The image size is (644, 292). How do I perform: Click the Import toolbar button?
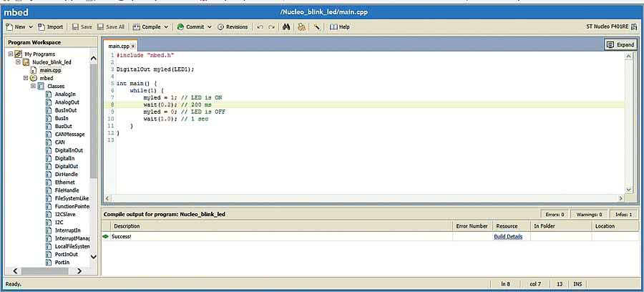pyautogui.click(x=51, y=26)
